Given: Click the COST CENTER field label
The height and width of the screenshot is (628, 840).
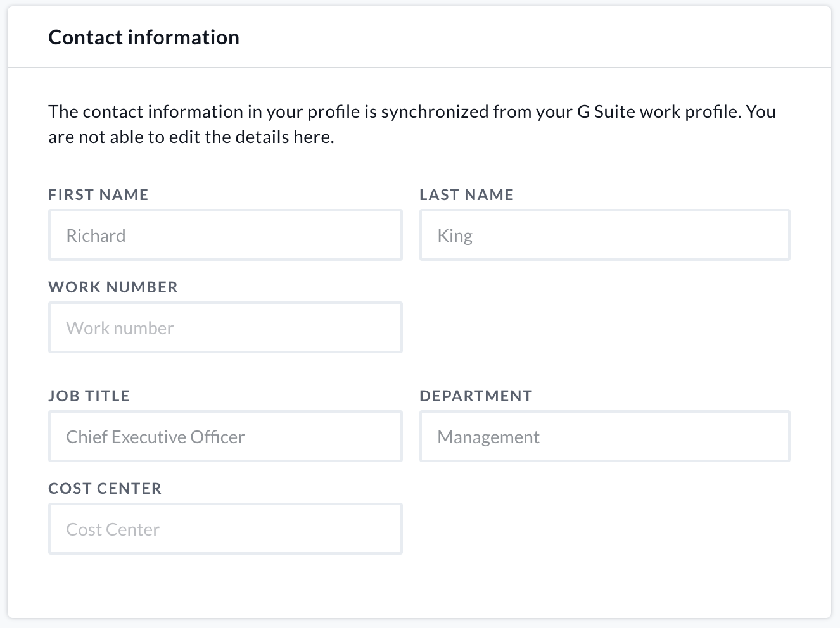Looking at the screenshot, I should tap(105, 488).
